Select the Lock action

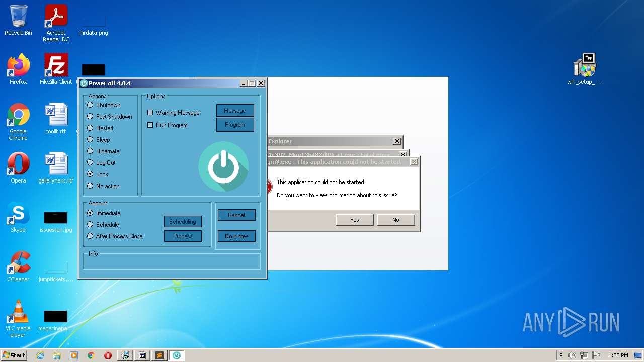coord(98,174)
